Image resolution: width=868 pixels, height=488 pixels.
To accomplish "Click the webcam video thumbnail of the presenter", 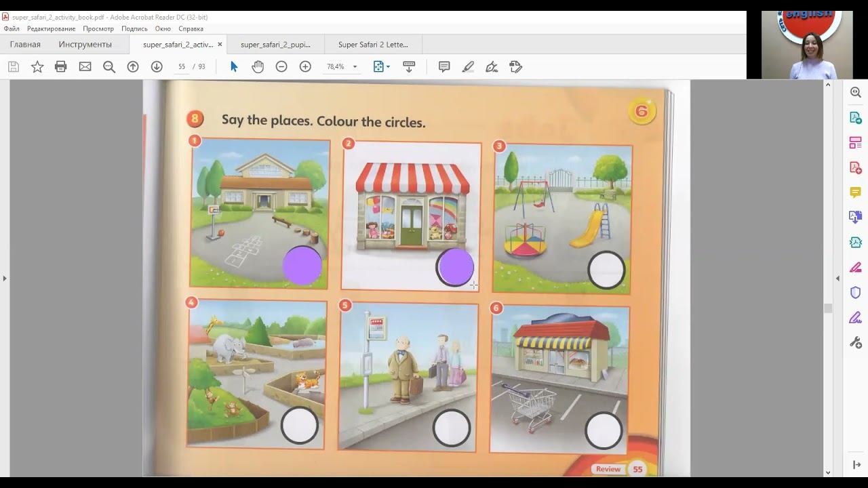I will pos(808,45).
